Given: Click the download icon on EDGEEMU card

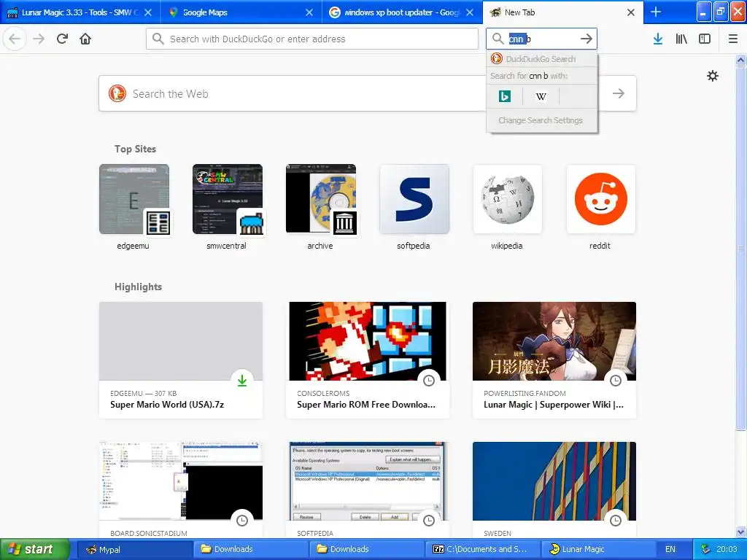Looking at the screenshot, I should point(242,380).
